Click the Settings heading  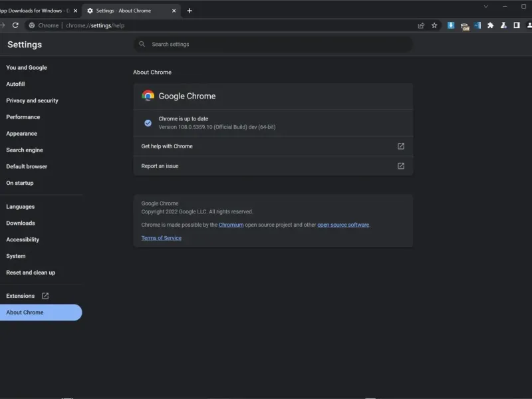25,45
